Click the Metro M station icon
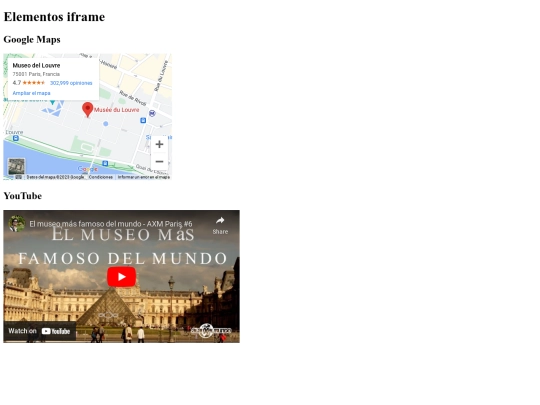The image size is (540, 405). 152,113
